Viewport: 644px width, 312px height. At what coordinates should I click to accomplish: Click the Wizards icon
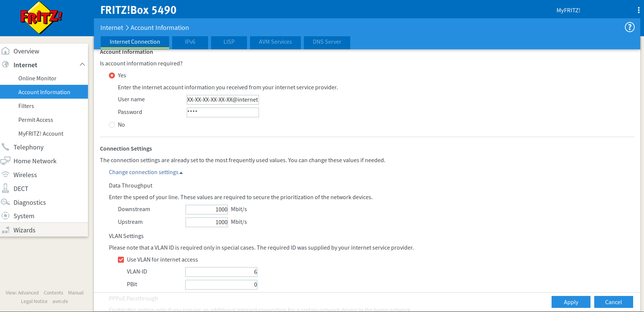click(x=6, y=230)
